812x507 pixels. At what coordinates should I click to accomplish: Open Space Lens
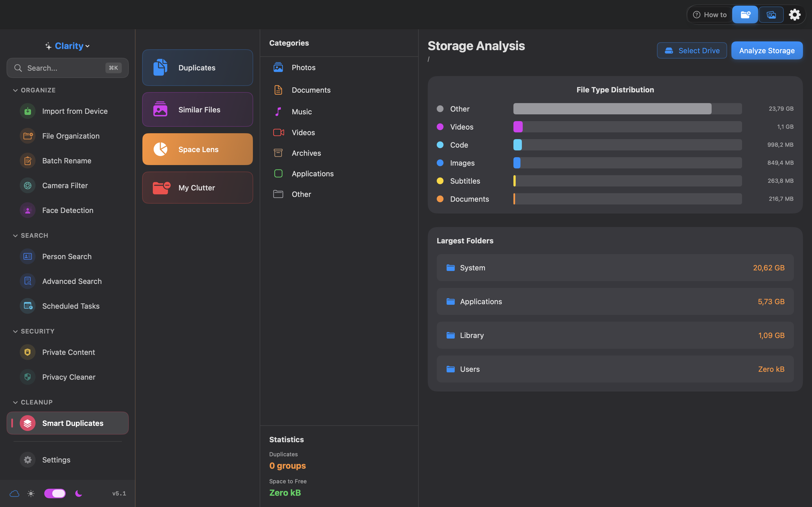[197, 149]
